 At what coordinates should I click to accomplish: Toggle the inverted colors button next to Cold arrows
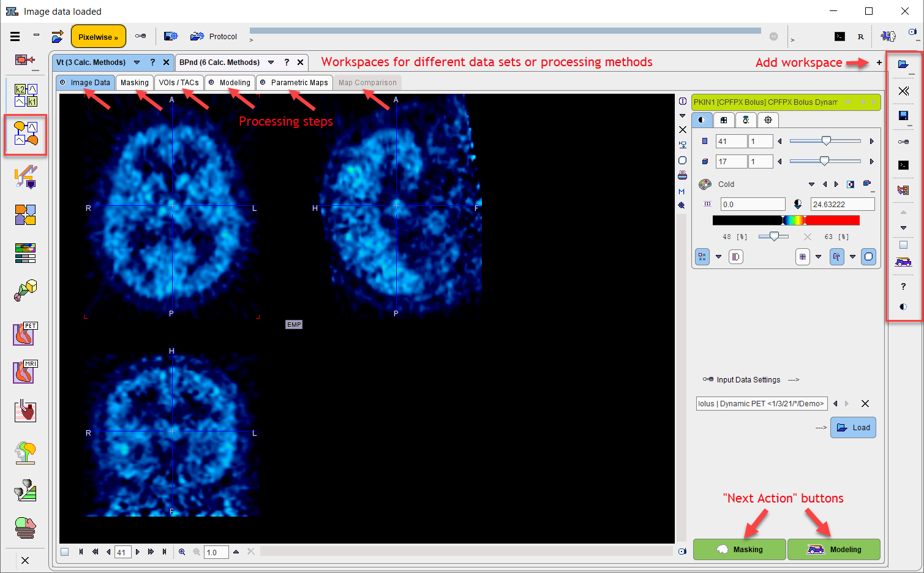click(x=851, y=184)
